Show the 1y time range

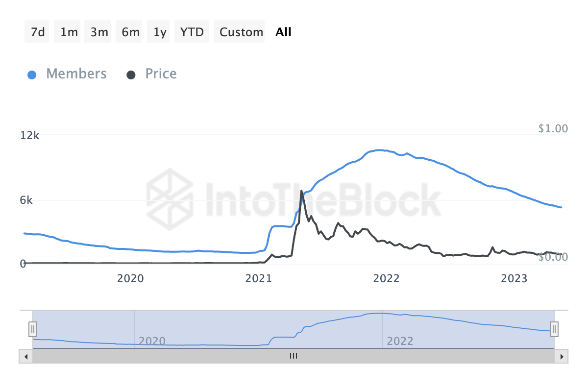tap(160, 32)
